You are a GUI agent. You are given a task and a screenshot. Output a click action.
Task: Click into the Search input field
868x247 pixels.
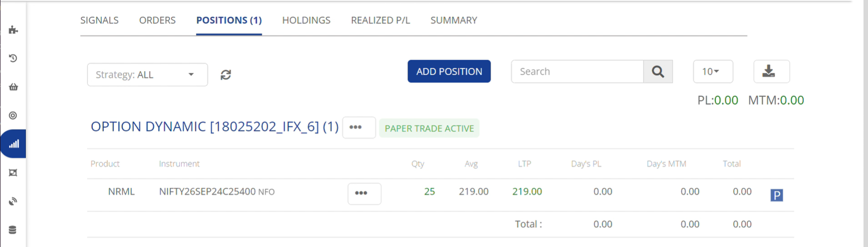tap(577, 71)
